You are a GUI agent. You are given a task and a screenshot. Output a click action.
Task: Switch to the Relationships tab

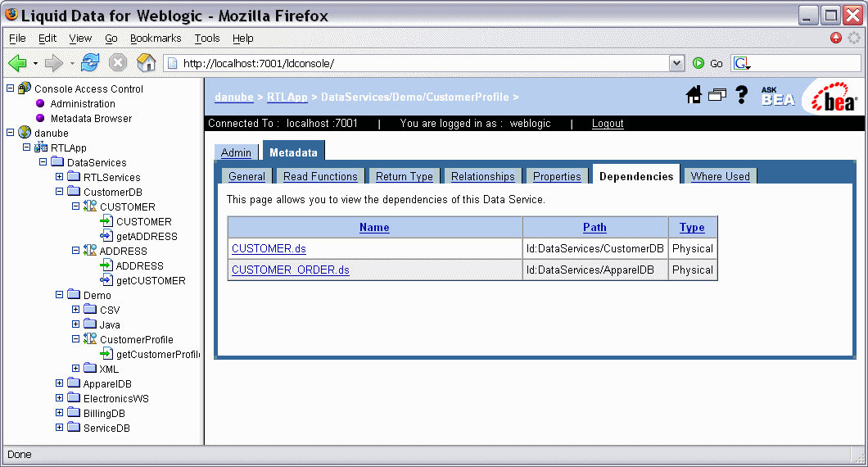[482, 176]
